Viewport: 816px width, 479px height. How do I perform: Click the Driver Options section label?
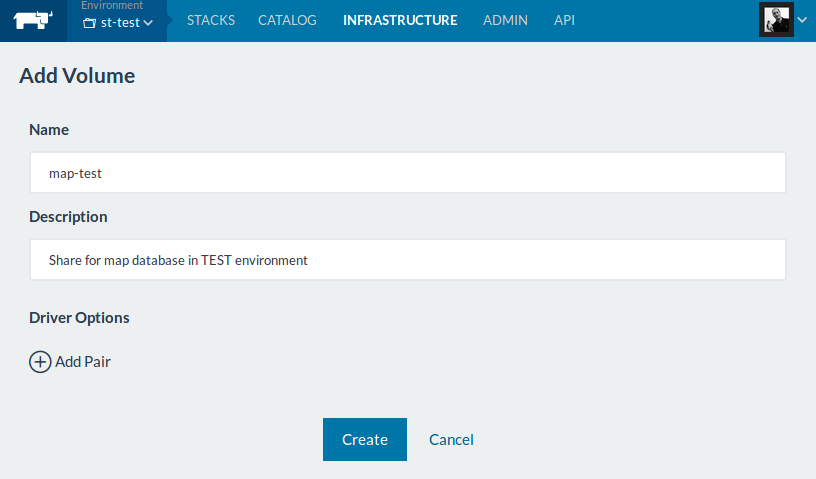pyautogui.click(x=79, y=318)
